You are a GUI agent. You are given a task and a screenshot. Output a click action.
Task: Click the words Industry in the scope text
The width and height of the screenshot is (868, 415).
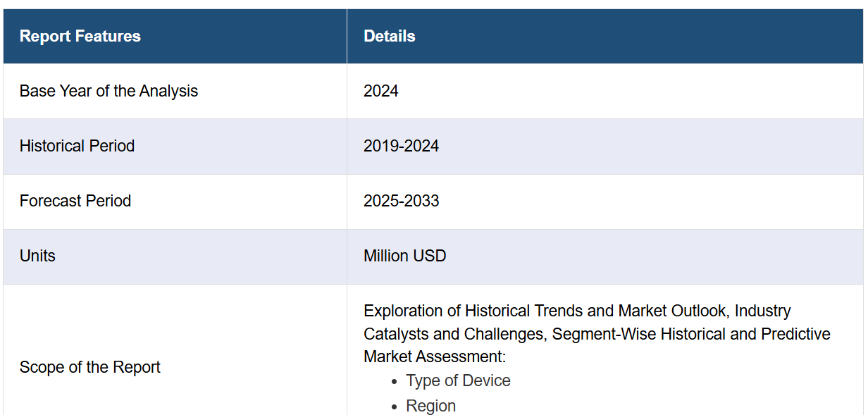765,311
